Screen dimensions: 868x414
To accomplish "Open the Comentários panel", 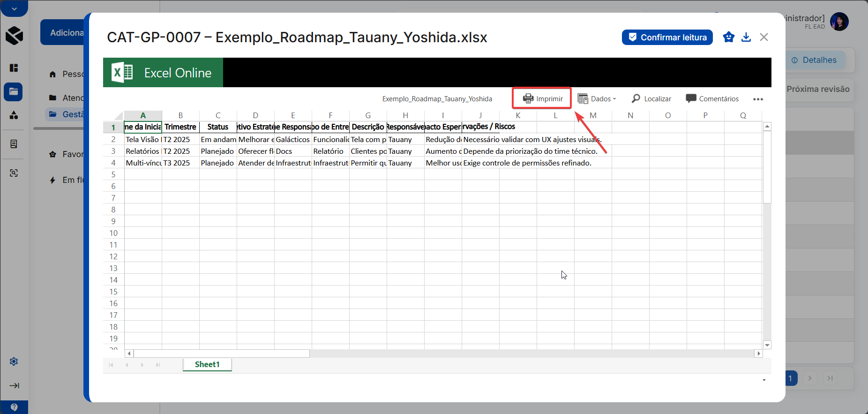I will (x=712, y=98).
